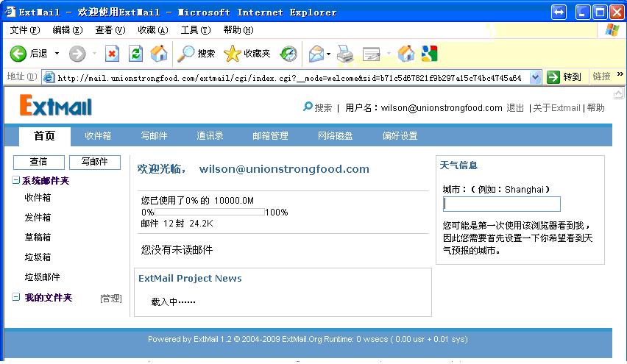Click the page icon in address bar
Viewport: 627px width, 364px height.
[x=49, y=77]
